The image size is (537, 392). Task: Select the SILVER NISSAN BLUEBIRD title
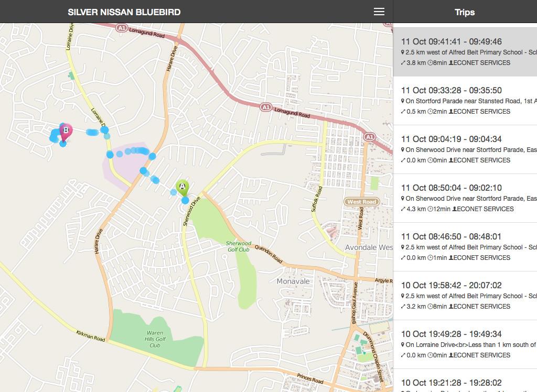(124, 12)
